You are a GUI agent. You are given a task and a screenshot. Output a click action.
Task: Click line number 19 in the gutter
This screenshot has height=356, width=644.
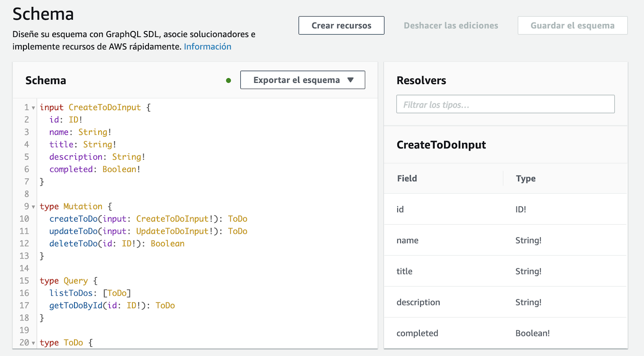click(x=24, y=330)
